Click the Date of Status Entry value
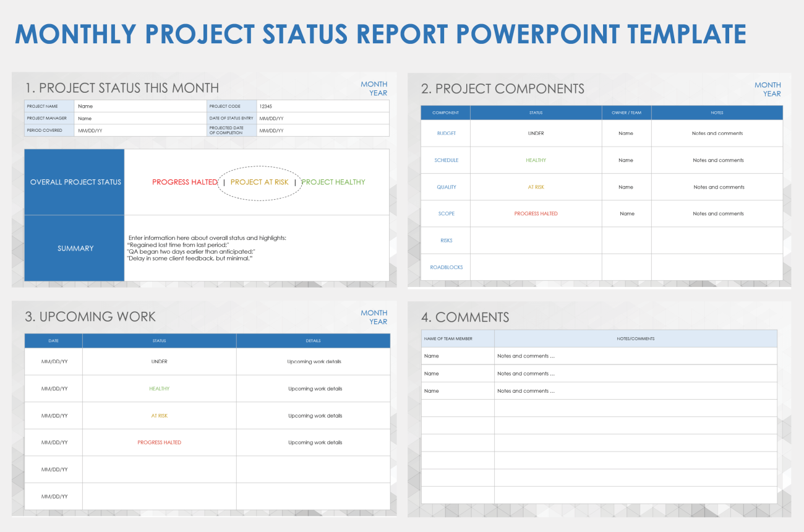 click(272, 118)
